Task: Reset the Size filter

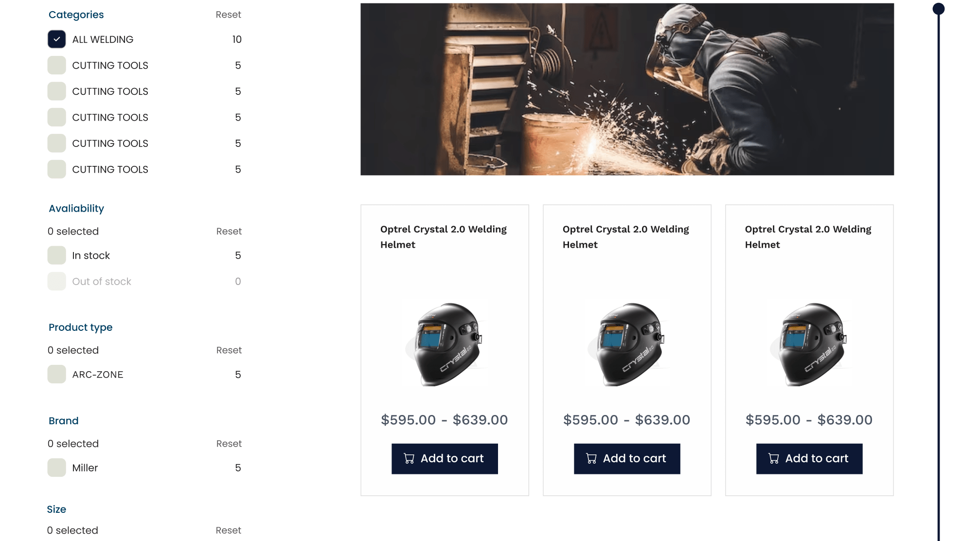Action: point(228,530)
